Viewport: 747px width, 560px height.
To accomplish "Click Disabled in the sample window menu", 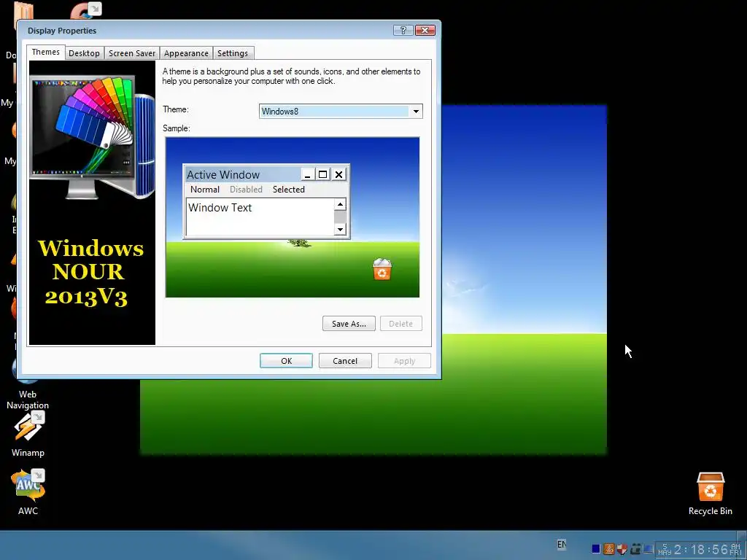I will pyautogui.click(x=246, y=190).
